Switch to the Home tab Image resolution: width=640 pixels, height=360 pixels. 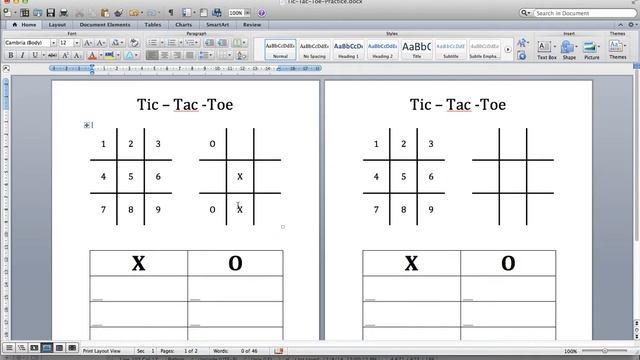click(24, 25)
